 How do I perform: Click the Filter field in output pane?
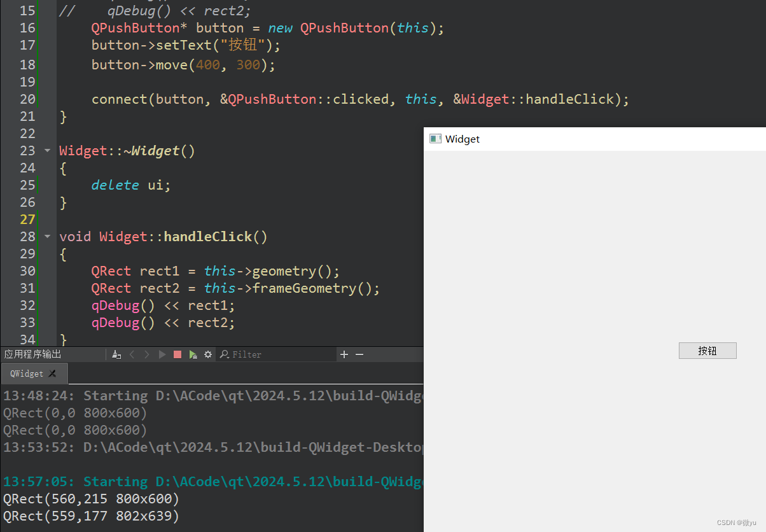(277, 354)
